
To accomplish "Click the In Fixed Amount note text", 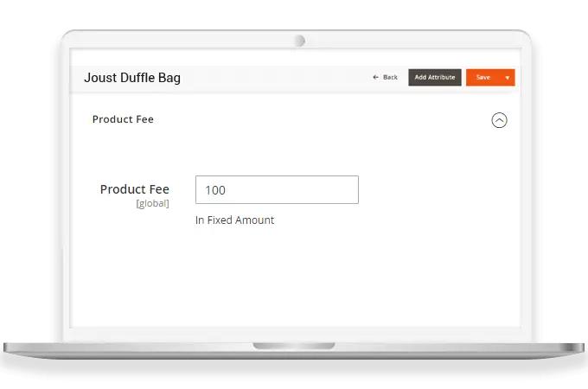I will click(x=234, y=220).
